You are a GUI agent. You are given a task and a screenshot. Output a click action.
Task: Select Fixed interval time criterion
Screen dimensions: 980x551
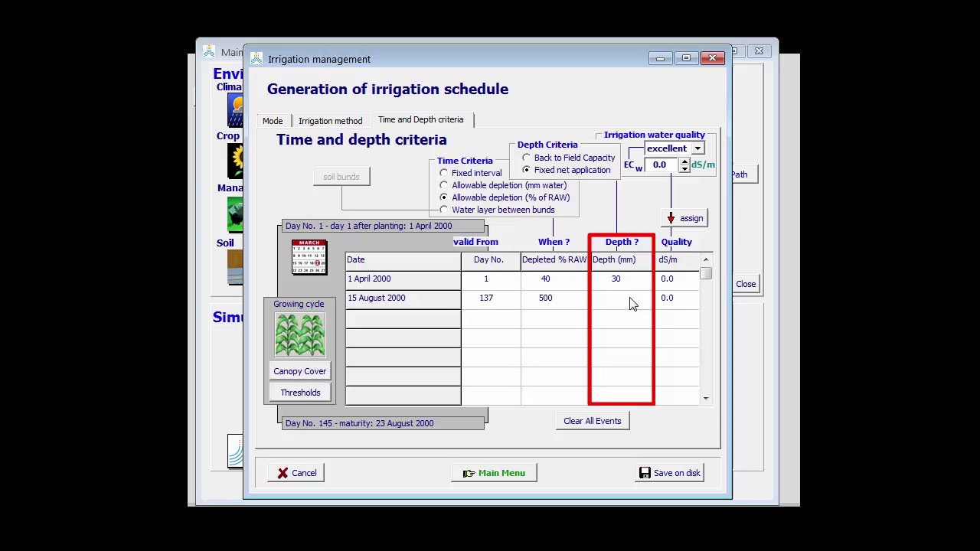(444, 173)
